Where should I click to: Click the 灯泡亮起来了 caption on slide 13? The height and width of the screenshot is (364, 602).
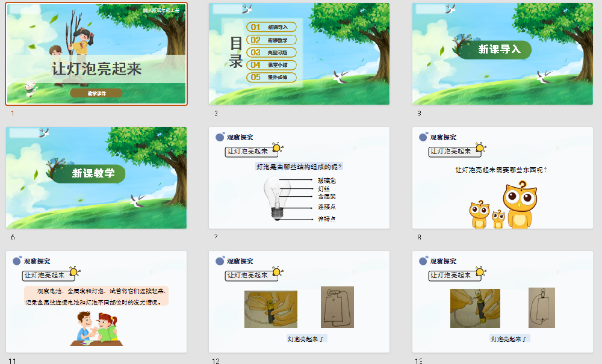(x=510, y=339)
